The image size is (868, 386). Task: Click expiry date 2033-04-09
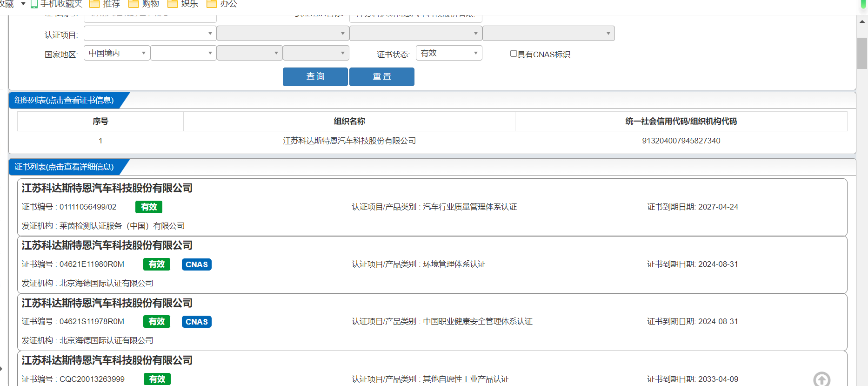click(x=718, y=379)
